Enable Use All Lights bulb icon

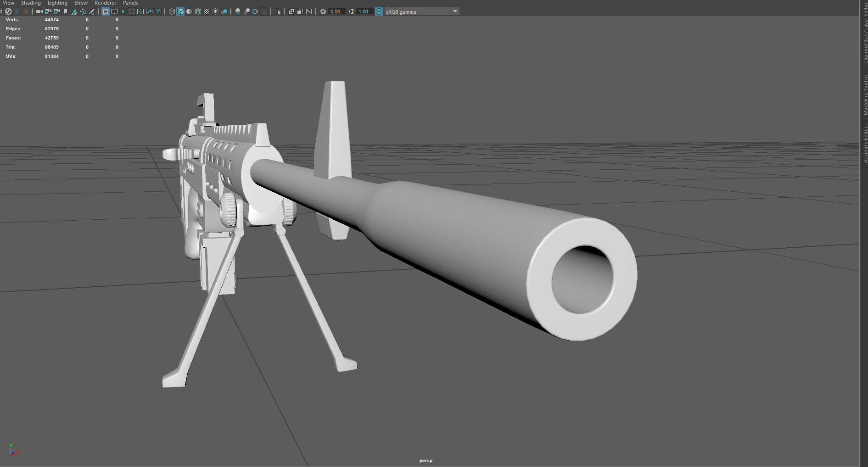[x=215, y=11]
